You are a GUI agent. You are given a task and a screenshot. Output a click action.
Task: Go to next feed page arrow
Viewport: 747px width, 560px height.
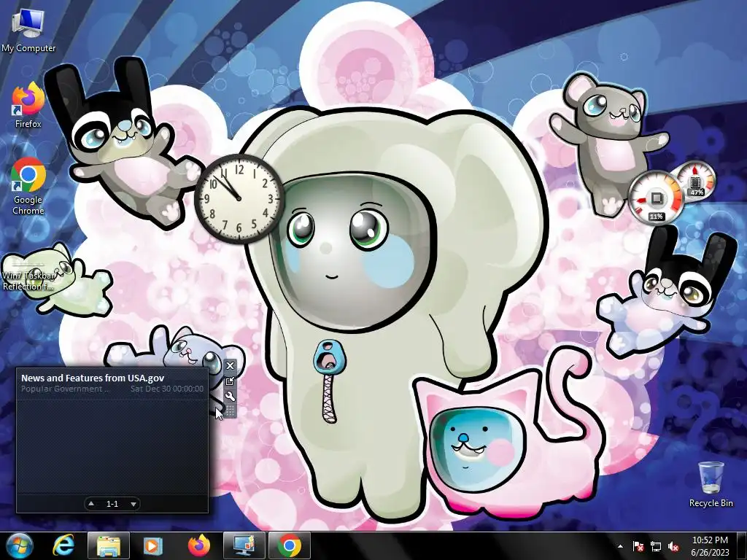[133, 503]
